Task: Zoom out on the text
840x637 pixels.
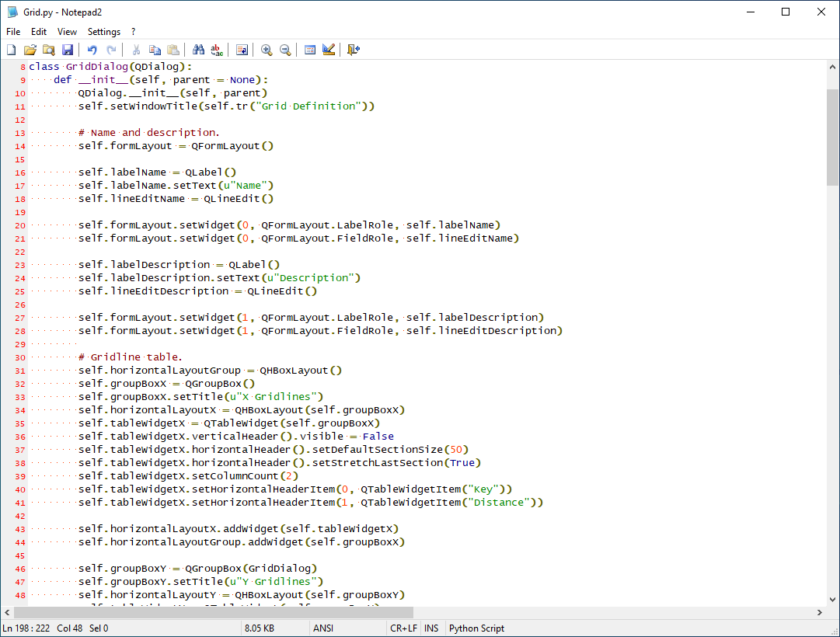Action: [285, 50]
